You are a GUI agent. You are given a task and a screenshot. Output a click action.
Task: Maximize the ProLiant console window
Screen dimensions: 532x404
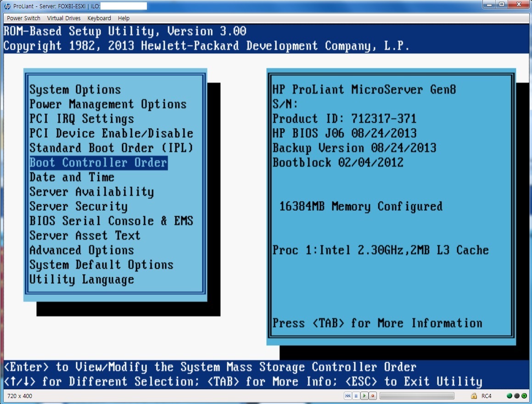click(x=502, y=5)
